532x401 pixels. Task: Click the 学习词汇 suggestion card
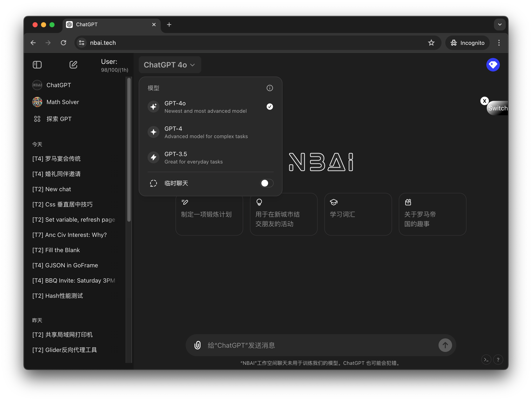pos(358,214)
